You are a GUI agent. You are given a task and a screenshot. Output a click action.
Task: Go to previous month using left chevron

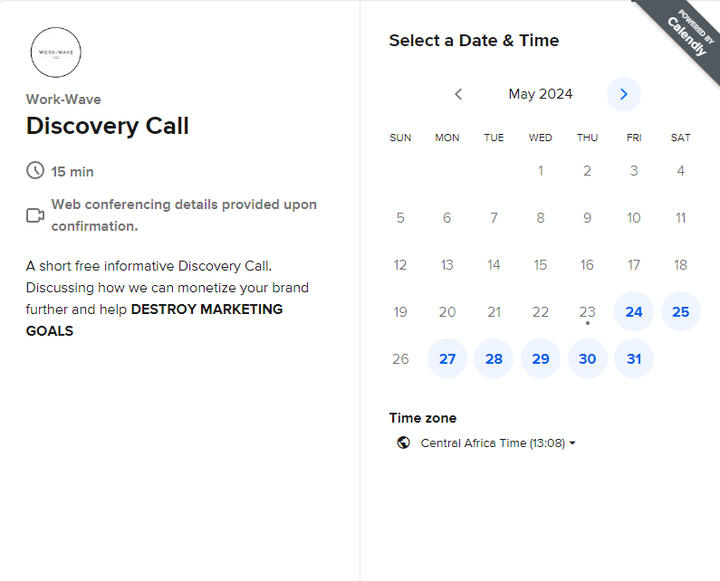458,94
